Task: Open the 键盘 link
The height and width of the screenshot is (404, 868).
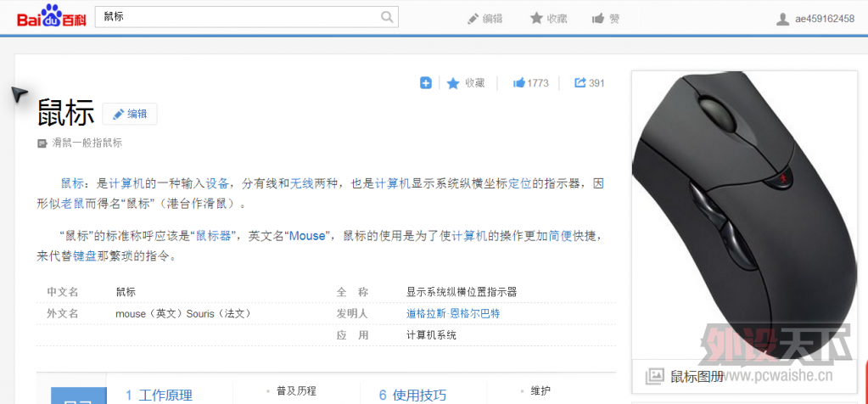Action: [85, 256]
